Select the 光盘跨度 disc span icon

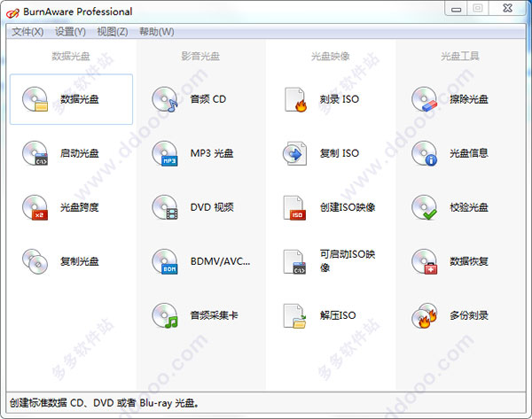[35, 207]
